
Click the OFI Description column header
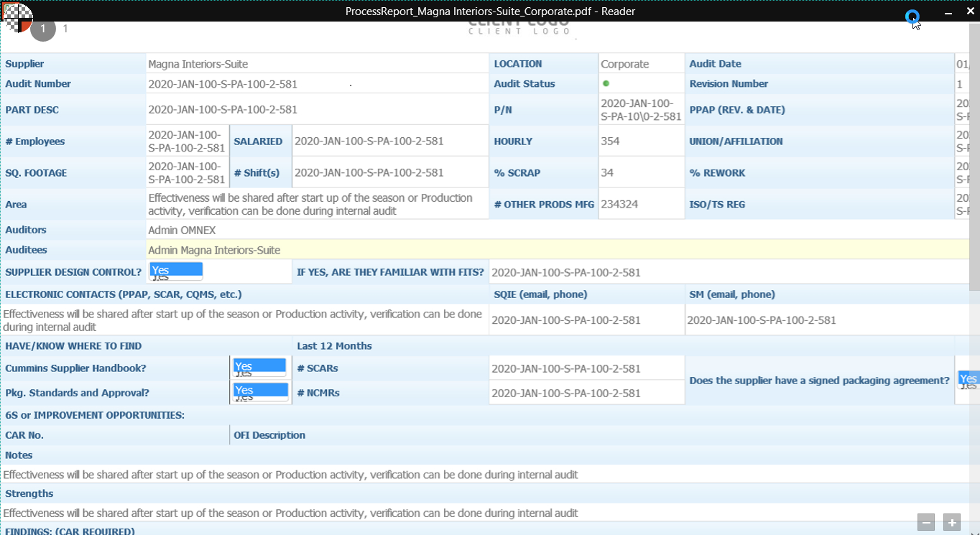[x=269, y=435]
